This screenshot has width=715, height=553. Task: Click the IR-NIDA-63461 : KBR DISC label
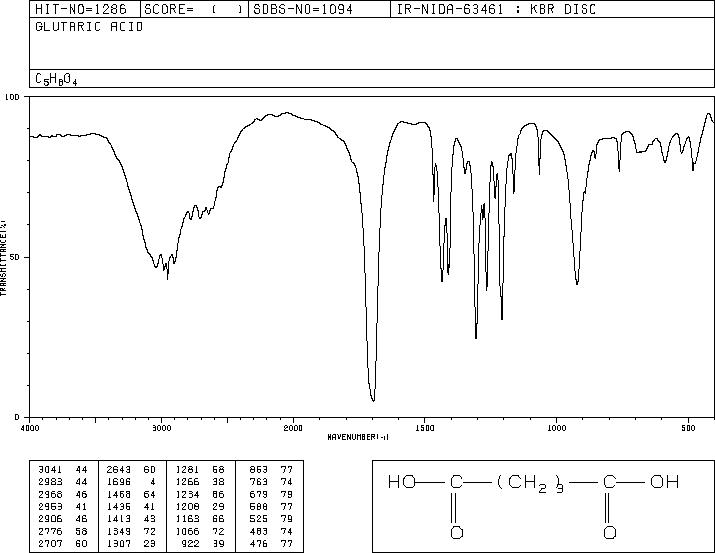point(496,9)
